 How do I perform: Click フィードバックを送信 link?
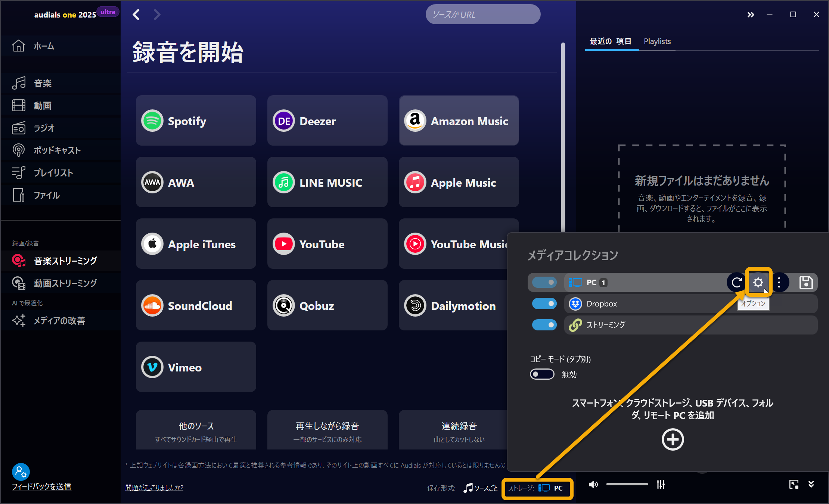tap(41, 487)
